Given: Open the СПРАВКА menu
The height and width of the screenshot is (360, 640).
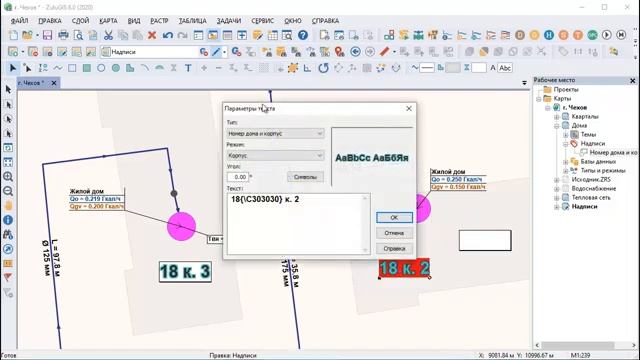Looking at the screenshot, I should coord(325,21).
